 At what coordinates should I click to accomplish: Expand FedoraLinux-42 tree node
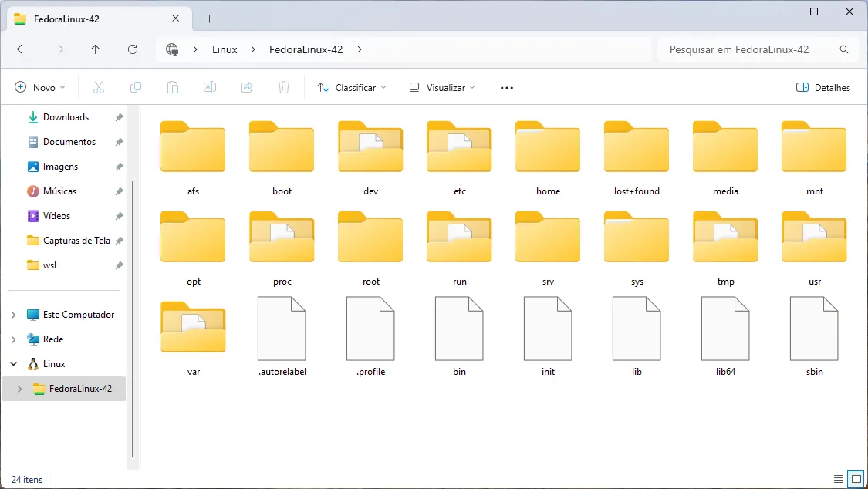point(20,389)
